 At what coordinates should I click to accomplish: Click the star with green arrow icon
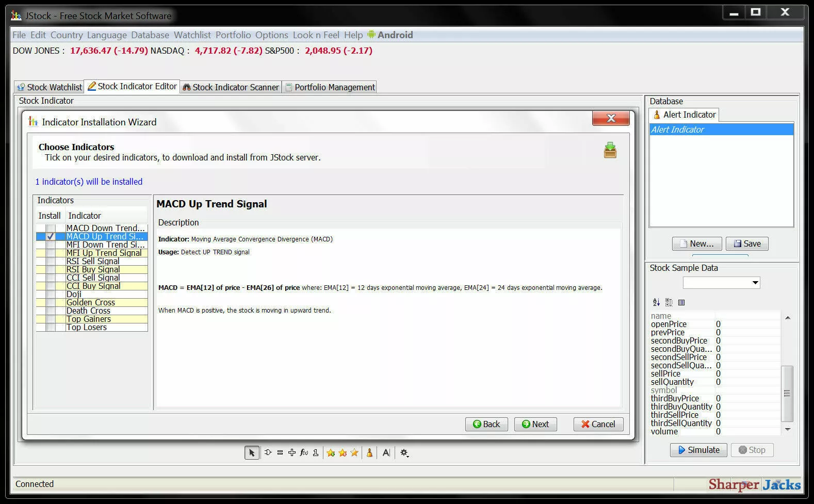point(331,453)
